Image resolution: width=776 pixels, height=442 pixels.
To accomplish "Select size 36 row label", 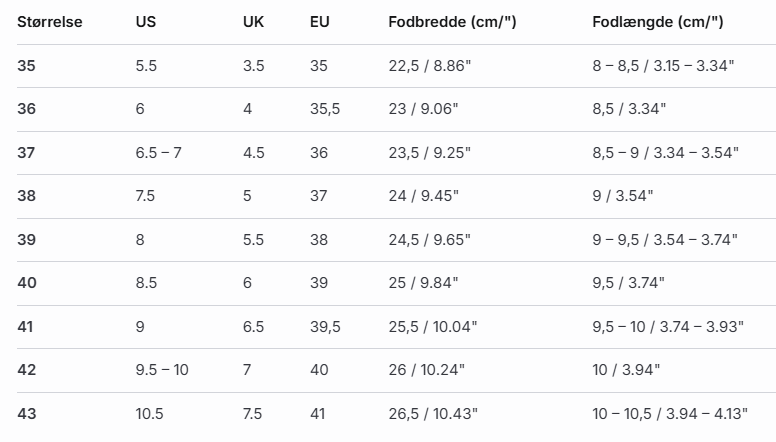I will pos(27,109).
